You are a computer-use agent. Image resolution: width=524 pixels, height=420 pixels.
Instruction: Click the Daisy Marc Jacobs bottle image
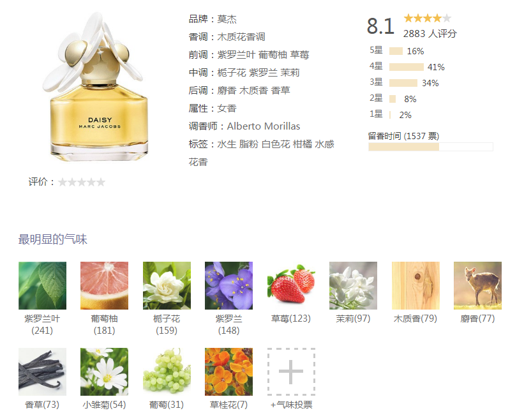tap(98, 87)
